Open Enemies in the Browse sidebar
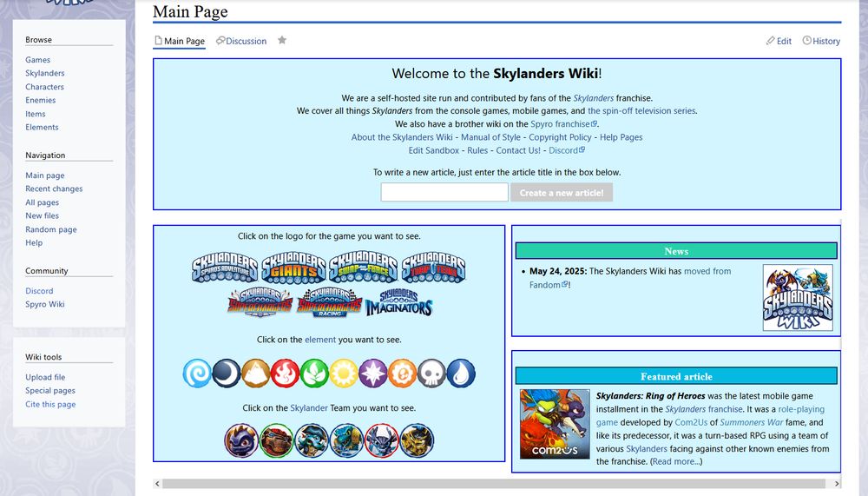 coord(41,100)
